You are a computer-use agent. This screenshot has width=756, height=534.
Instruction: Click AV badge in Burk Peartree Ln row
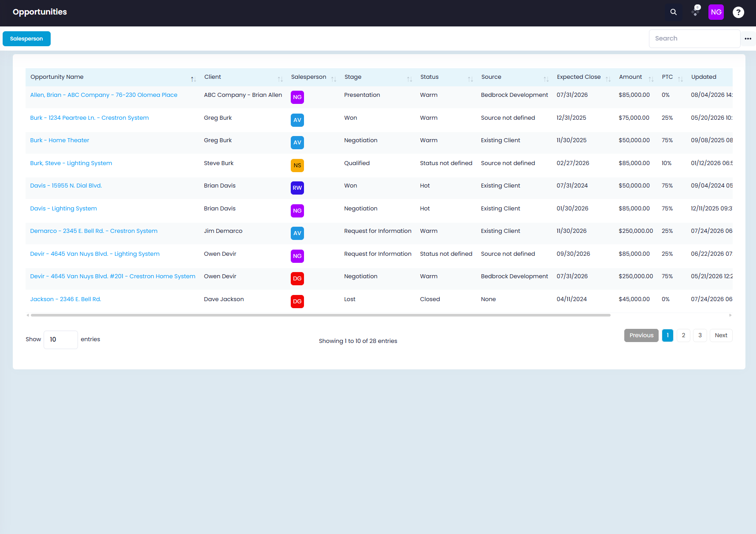[297, 120]
